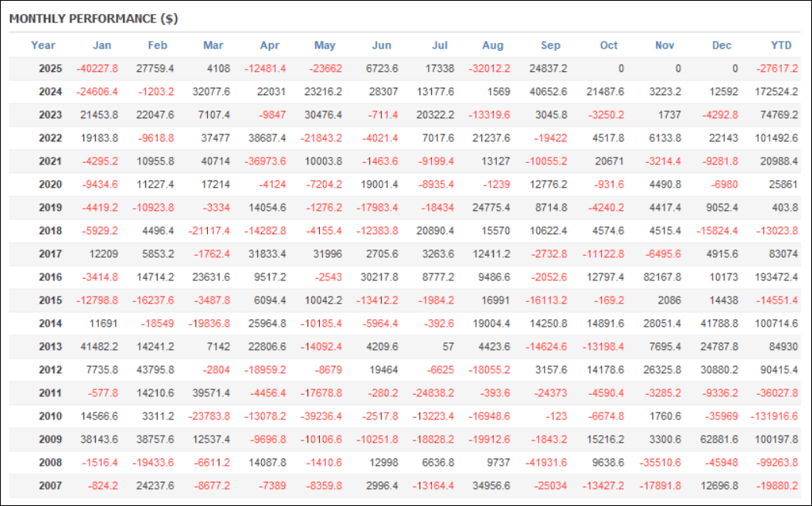Click the 2025 October value 0
This screenshot has height=506, width=812.
pos(620,69)
